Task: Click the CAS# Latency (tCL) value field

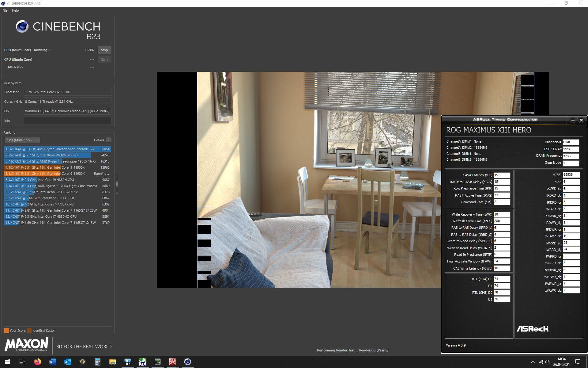Action: coord(502,175)
